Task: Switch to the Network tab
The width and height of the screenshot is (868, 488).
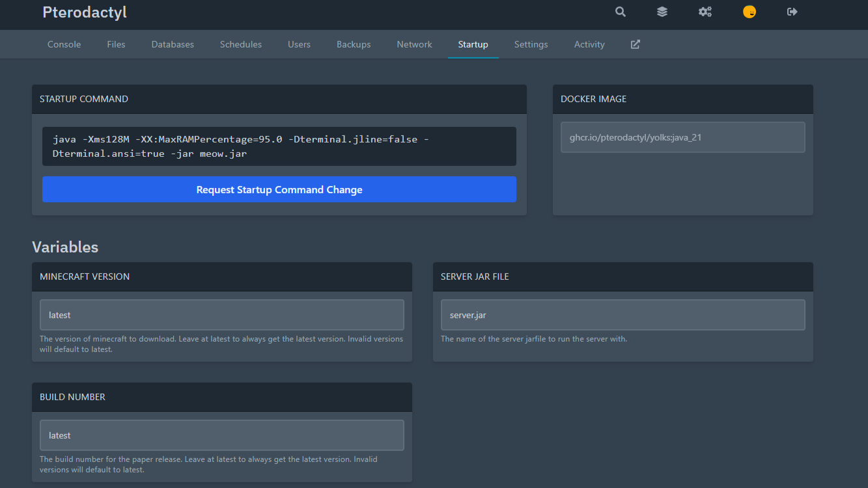Action: [x=414, y=44]
